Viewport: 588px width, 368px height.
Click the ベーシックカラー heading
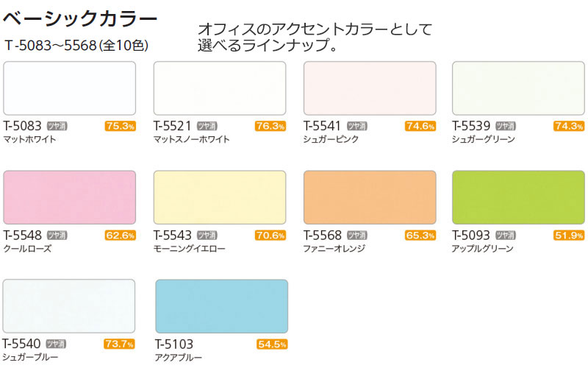pyautogui.click(x=79, y=18)
